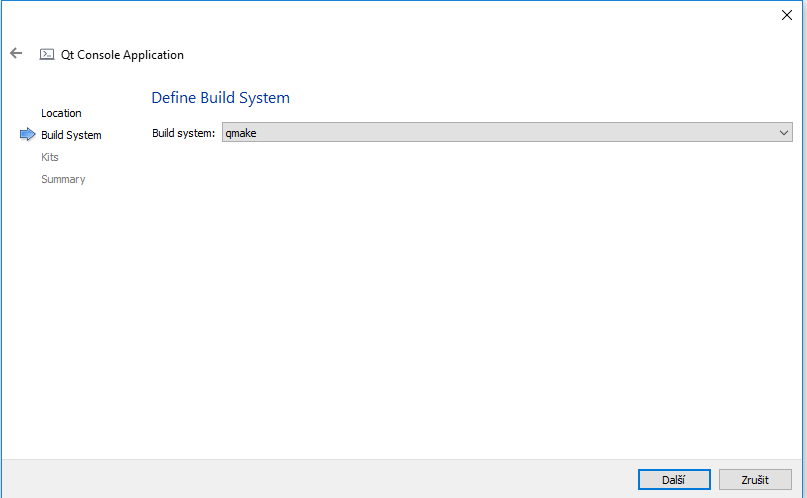Close the wizard dialog window

pyautogui.click(x=785, y=15)
